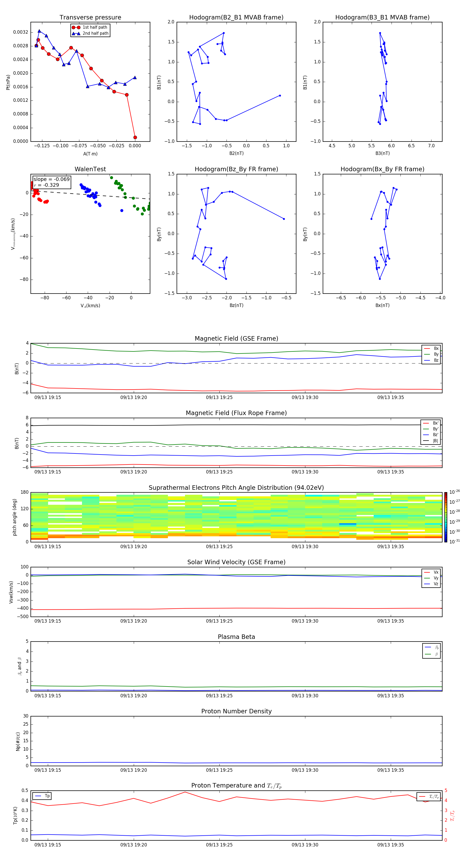Click the 'A(T·m)' x-axis label
Viewport: 473px width, 868px height.
[x=90, y=154]
